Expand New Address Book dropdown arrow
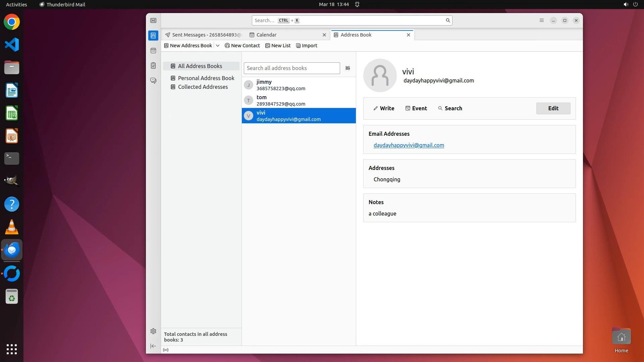Image resolution: width=644 pixels, height=362 pixels. (218, 46)
